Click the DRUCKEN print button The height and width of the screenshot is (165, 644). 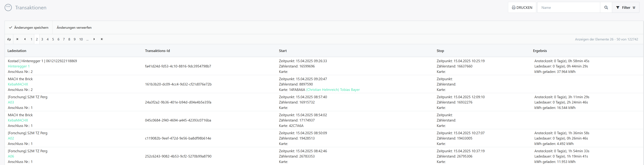click(x=522, y=7)
